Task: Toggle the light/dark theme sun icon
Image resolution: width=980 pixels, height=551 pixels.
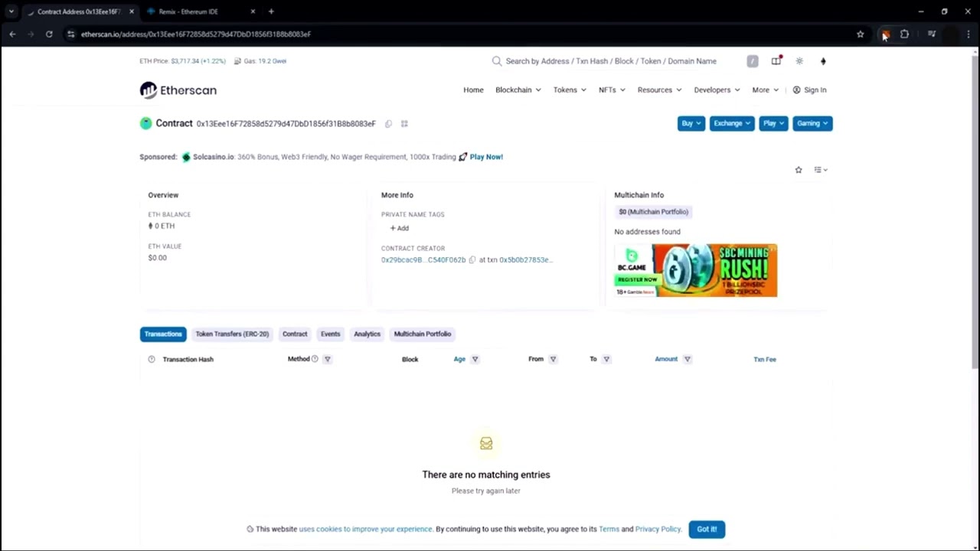Action: [799, 61]
